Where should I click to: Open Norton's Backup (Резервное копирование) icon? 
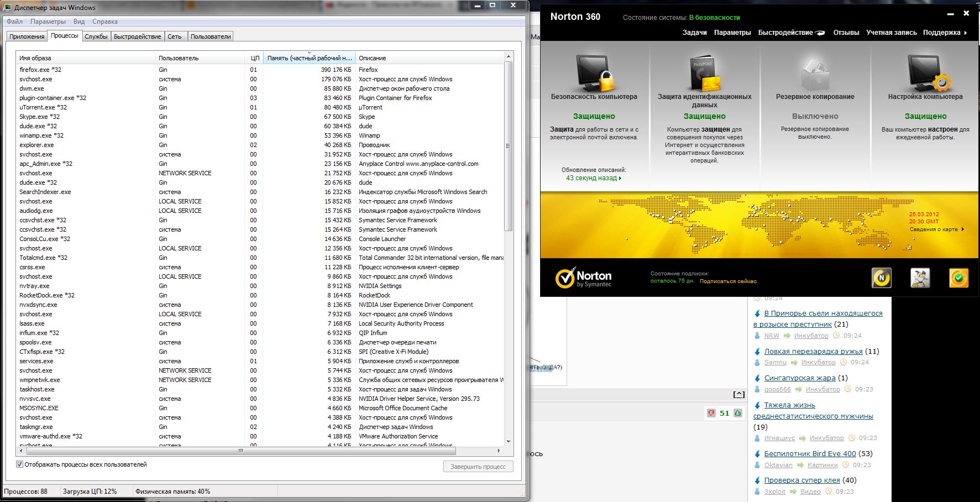tap(815, 75)
